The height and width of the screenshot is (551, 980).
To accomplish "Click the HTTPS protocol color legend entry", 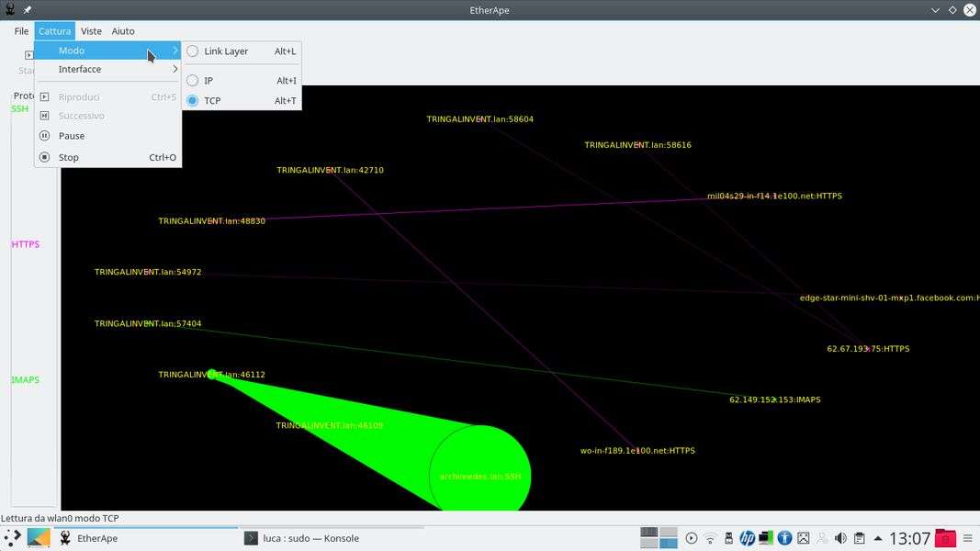I will [x=26, y=244].
